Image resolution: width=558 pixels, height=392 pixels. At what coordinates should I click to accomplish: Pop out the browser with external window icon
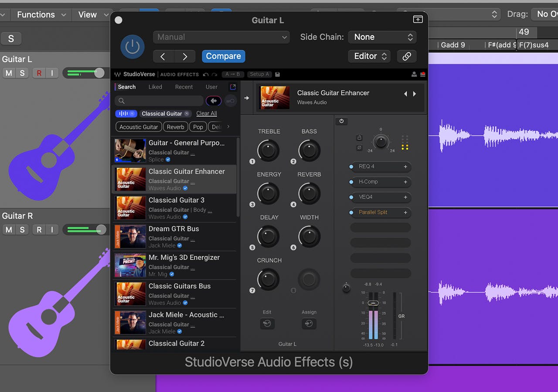[233, 87]
